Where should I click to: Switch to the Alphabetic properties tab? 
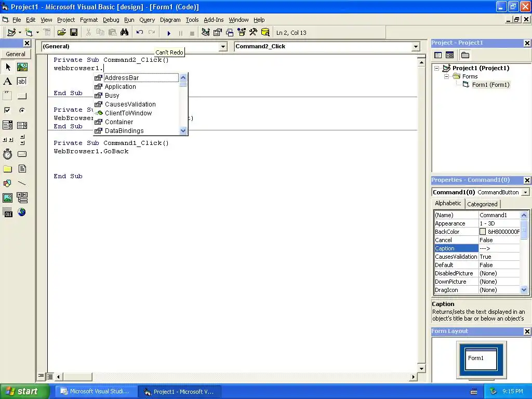448,203
